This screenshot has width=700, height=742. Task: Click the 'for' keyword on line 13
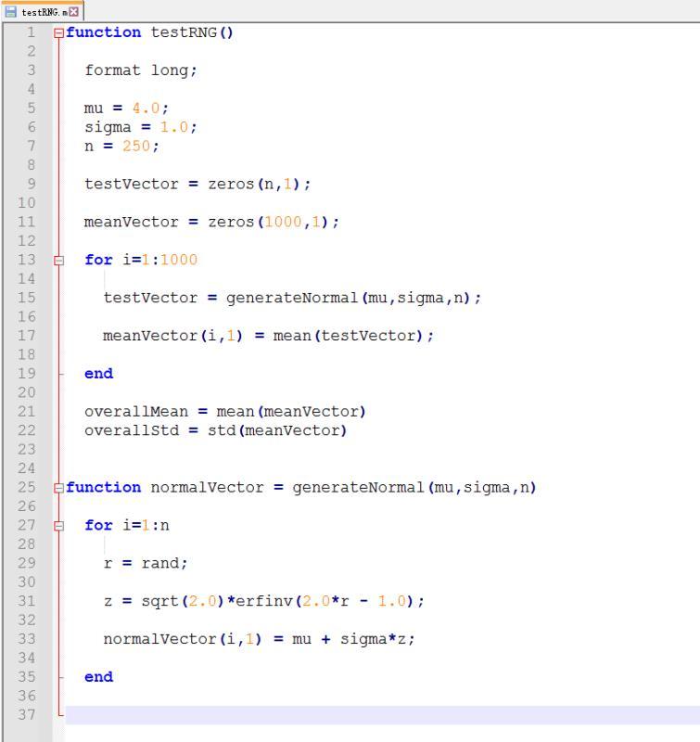(98, 260)
